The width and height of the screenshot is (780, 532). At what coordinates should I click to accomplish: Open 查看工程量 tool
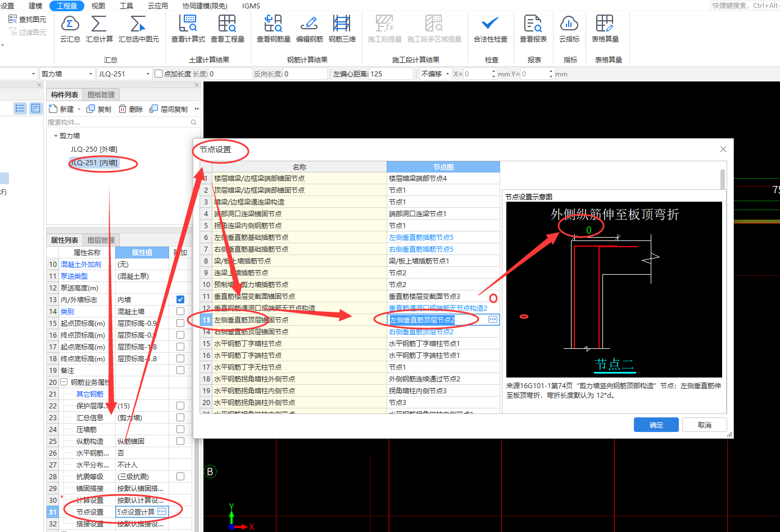point(227,29)
